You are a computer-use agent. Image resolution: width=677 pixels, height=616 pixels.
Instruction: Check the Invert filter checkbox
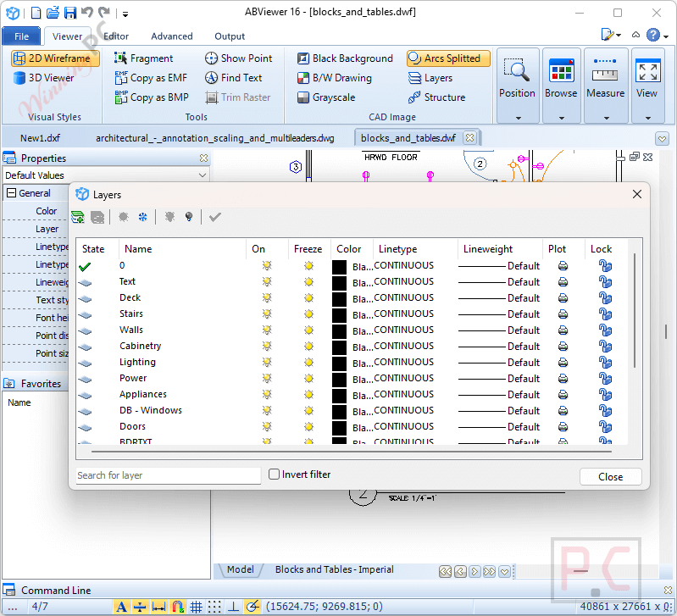coord(275,474)
